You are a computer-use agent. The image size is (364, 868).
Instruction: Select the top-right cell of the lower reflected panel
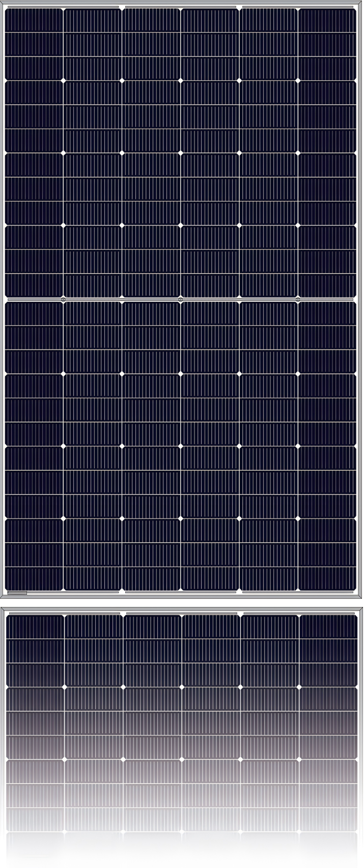pyautogui.click(x=328, y=626)
